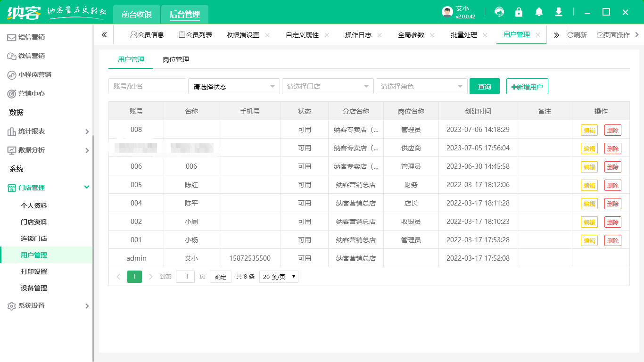The height and width of the screenshot is (362, 644).
Task: Open the notification bell
Action: point(539,12)
